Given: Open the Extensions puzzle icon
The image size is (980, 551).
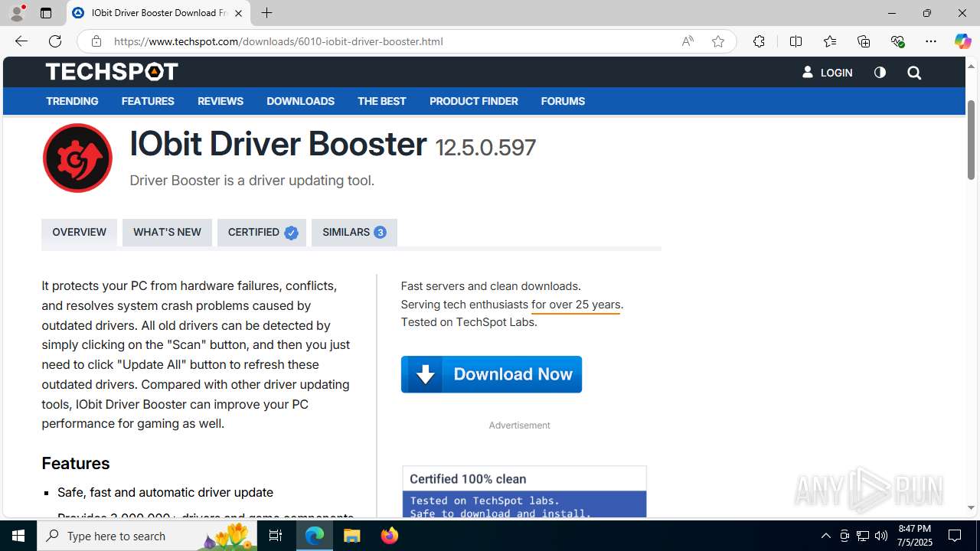Looking at the screenshot, I should click(759, 41).
